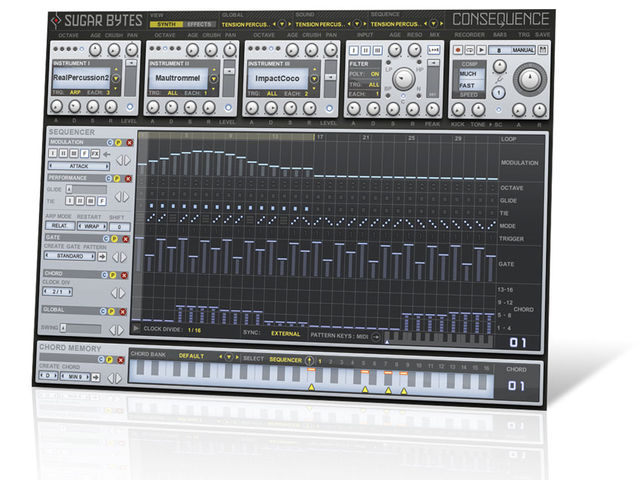This screenshot has height=480, width=640.
Task: Open the Standard gate pattern selector
Action: tap(70, 256)
